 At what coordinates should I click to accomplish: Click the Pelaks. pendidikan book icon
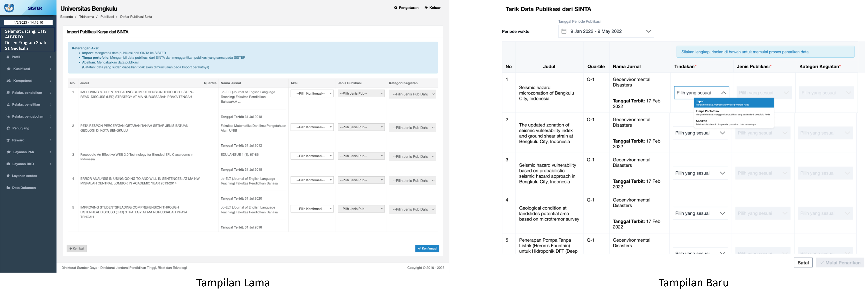pyautogui.click(x=8, y=93)
